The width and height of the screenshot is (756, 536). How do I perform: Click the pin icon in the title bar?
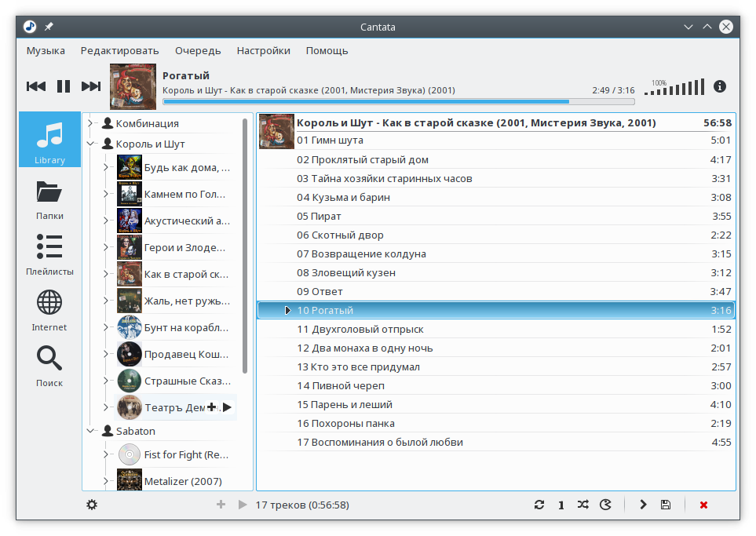[49, 27]
